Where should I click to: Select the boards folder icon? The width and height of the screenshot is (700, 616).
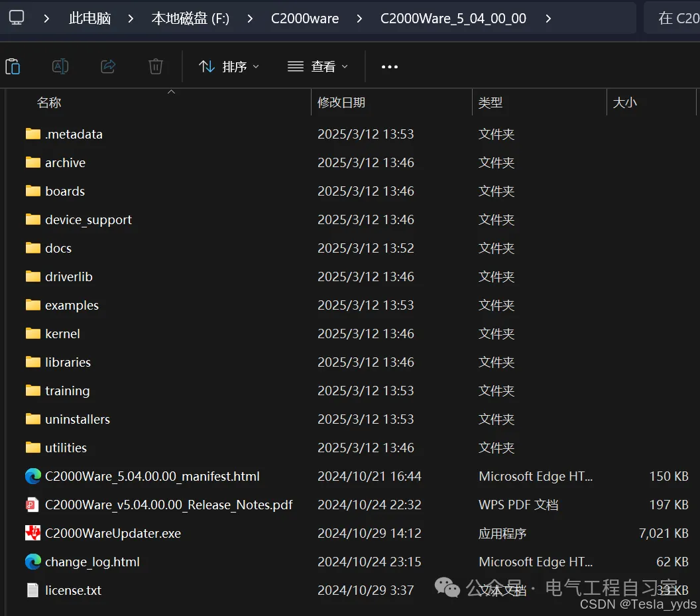(33, 191)
